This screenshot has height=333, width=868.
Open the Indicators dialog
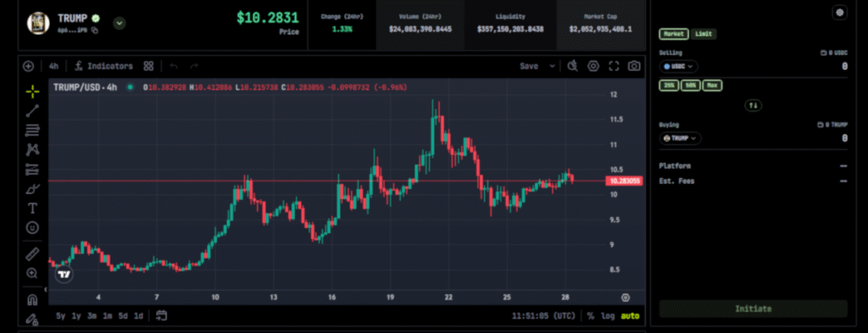coord(104,66)
